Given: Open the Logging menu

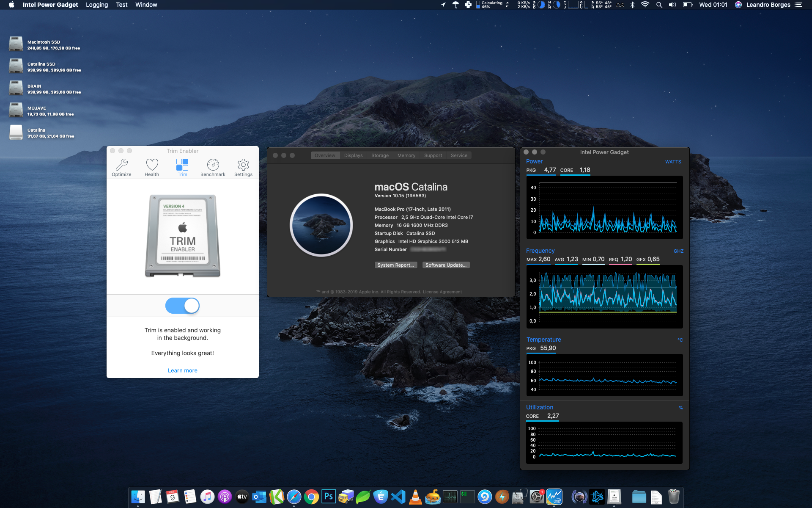Looking at the screenshot, I should click(x=97, y=5).
